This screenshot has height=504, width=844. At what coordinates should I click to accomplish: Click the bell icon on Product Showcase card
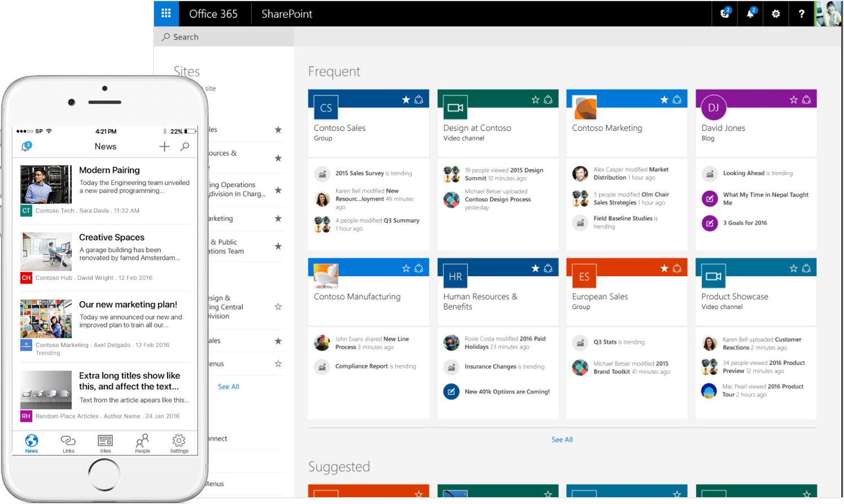(x=807, y=268)
